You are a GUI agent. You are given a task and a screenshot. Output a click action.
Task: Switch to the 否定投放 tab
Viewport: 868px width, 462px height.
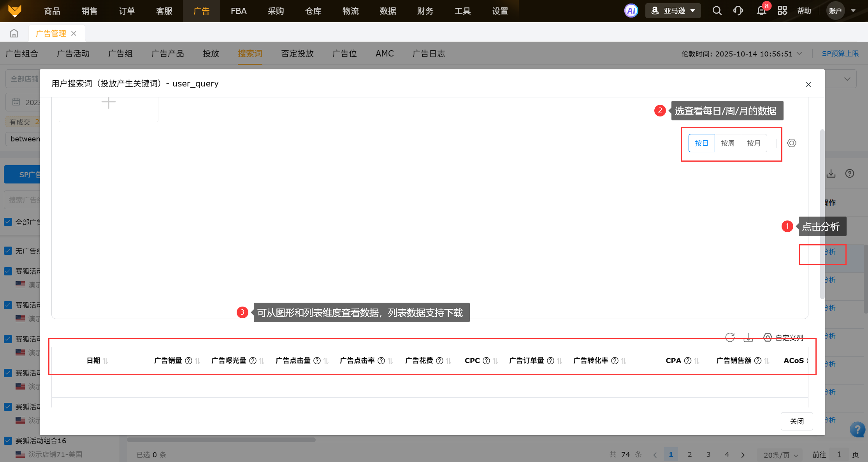point(297,54)
